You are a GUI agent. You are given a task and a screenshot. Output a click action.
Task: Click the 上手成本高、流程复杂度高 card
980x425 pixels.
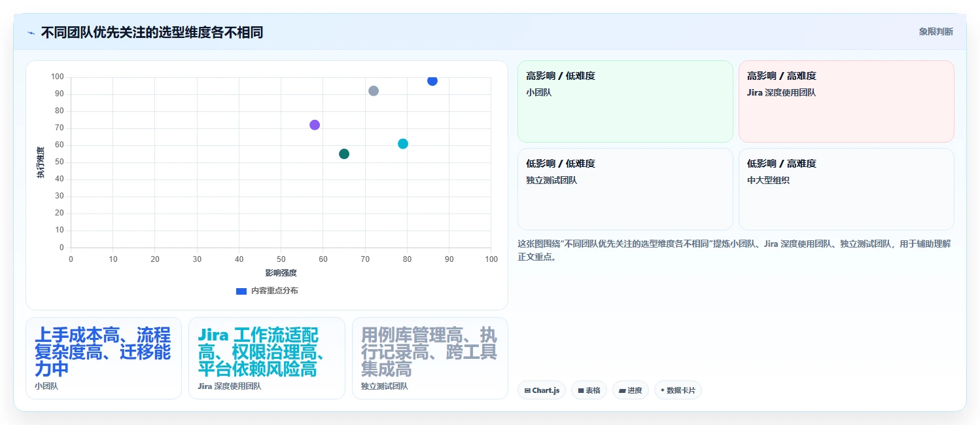tap(103, 358)
